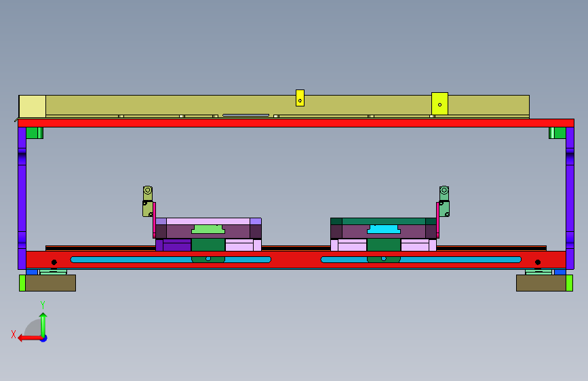Select the left cyan slot in the red beam
This screenshot has height=381, width=588.
pyautogui.click(x=171, y=260)
